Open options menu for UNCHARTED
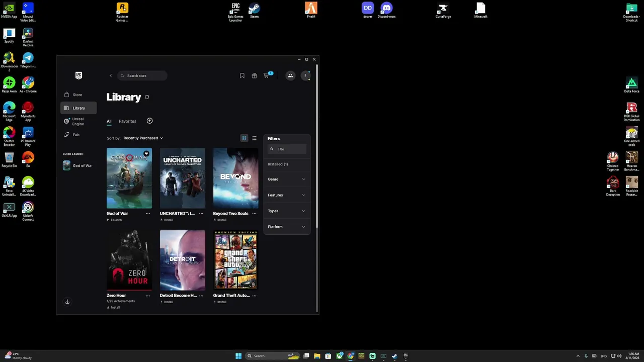The height and width of the screenshot is (362, 644). tap(201, 214)
